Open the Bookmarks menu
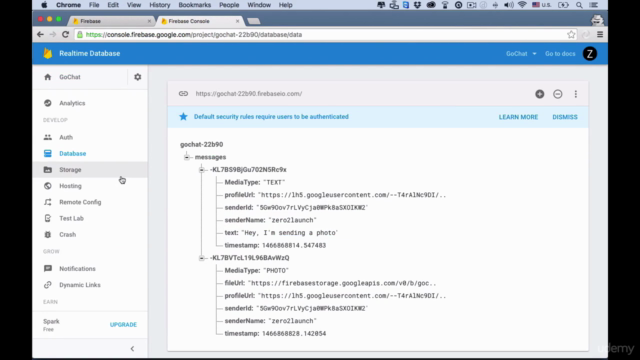This screenshot has width=640, height=360. [195, 5]
